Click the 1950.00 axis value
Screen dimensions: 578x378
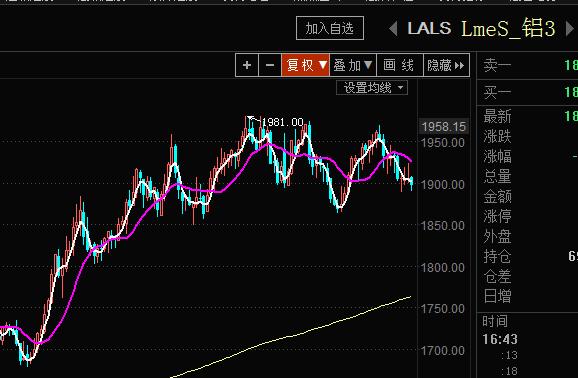(x=442, y=142)
